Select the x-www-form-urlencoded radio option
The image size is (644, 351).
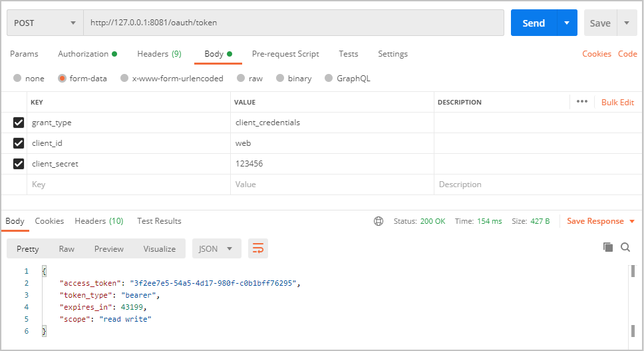[x=124, y=78]
